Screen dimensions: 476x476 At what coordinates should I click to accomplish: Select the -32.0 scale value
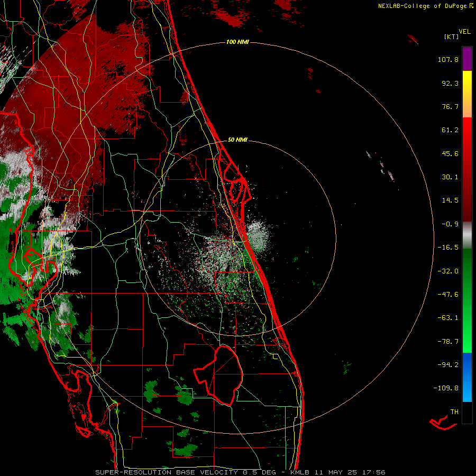pyautogui.click(x=448, y=271)
